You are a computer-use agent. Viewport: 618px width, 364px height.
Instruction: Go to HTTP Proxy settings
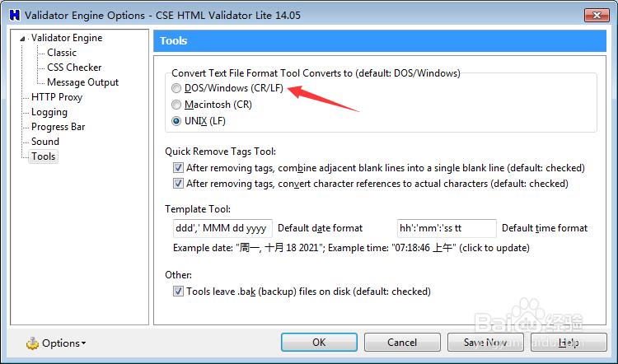tap(57, 97)
